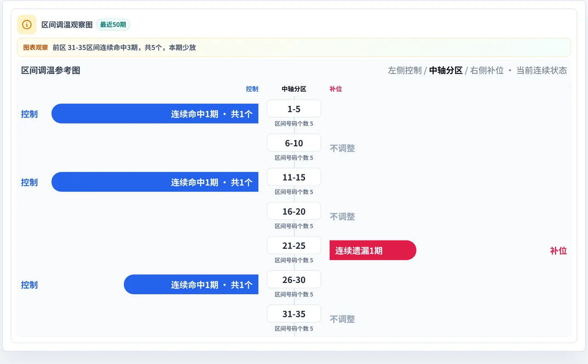Click 区间号码个数 5 under zone 16-20
588x364 pixels.
pos(294,226)
